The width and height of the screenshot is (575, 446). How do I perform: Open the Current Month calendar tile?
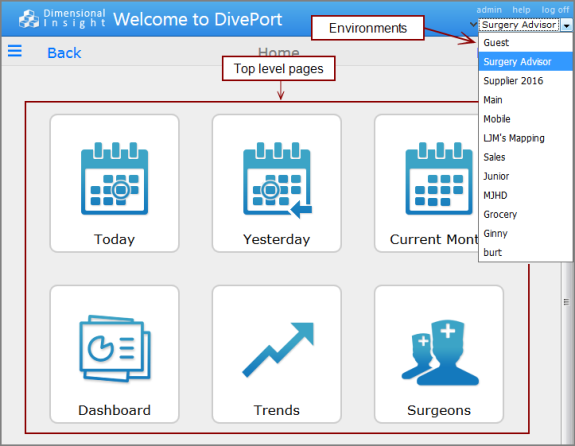click(426, 183)
